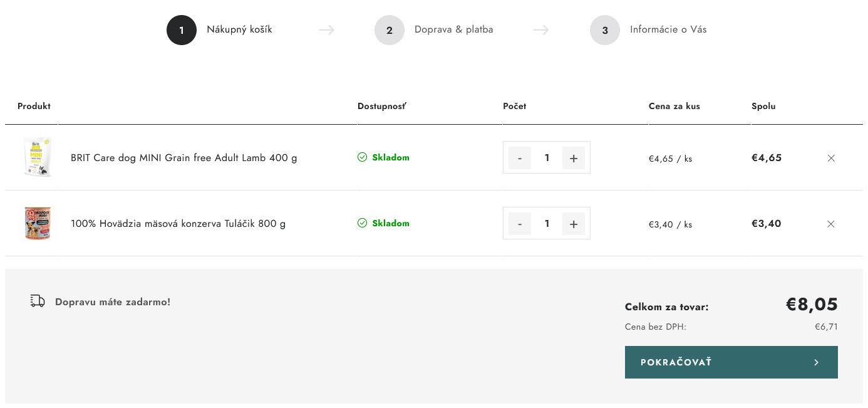868x408 pixels.
Task: Edit quantity field for BRIT Care Lamb
Action: coord(547,158)
